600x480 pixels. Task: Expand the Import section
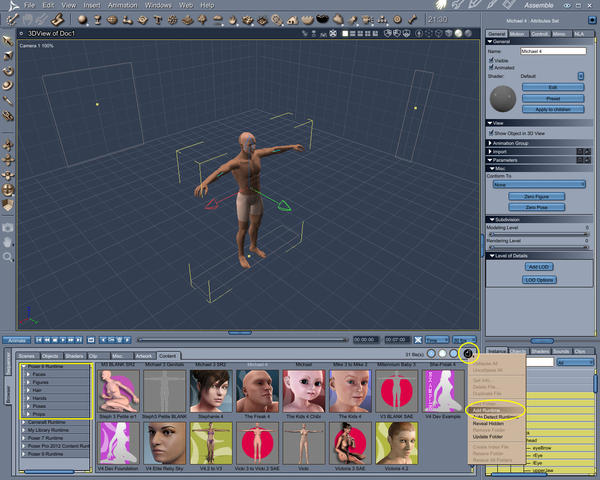490,152
